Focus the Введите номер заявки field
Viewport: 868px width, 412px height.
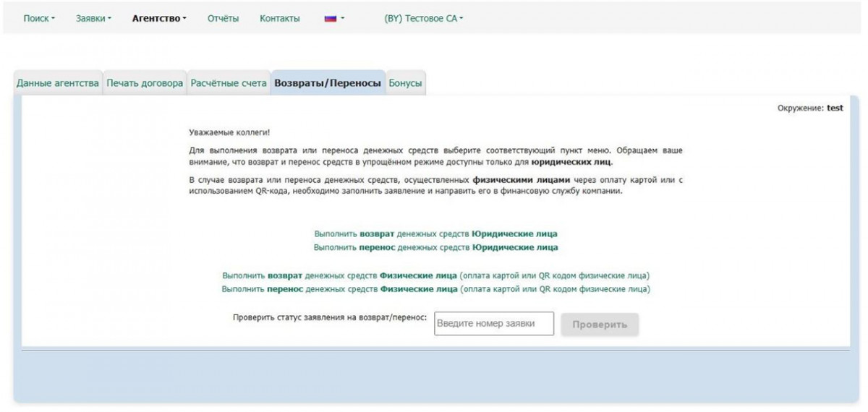pyautogui.click(x=493, y=324)
